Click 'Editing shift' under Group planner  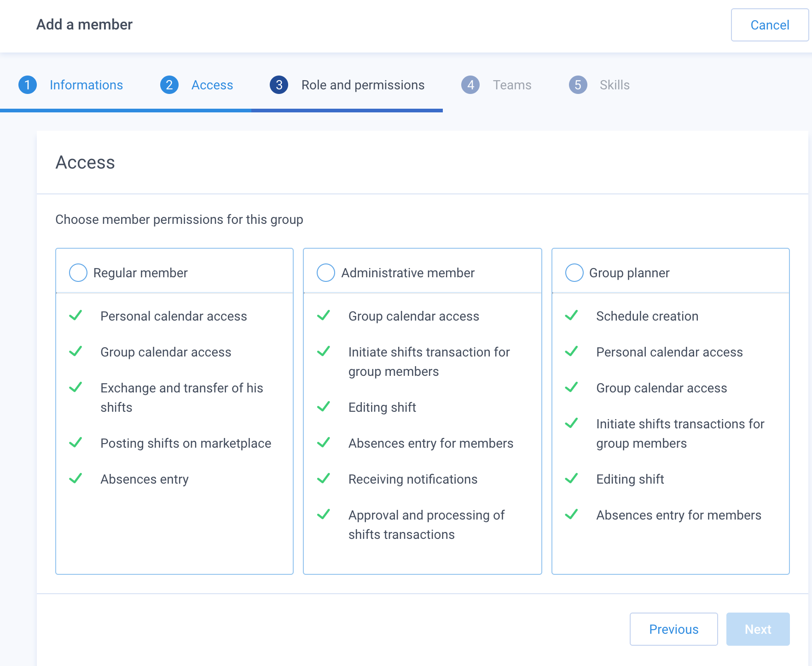click(x=630, y=479)
